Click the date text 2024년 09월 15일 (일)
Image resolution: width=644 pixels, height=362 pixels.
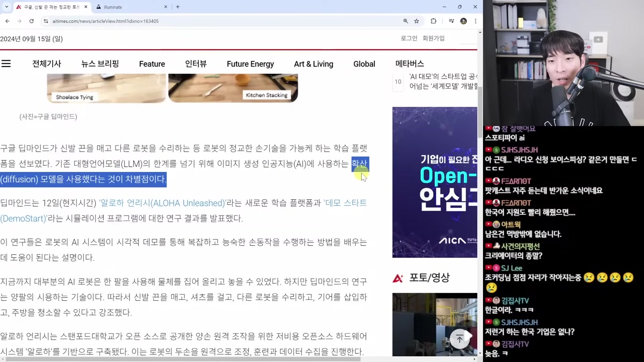click(32, 39)
